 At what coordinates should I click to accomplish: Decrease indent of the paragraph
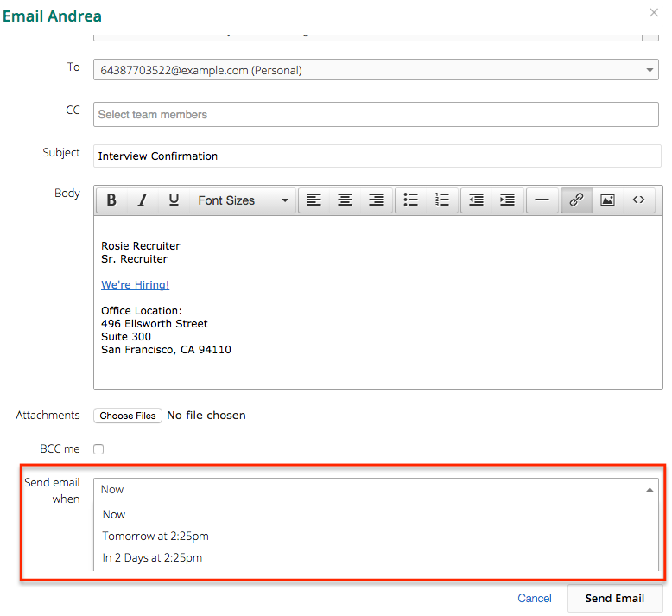pos(477,200)
